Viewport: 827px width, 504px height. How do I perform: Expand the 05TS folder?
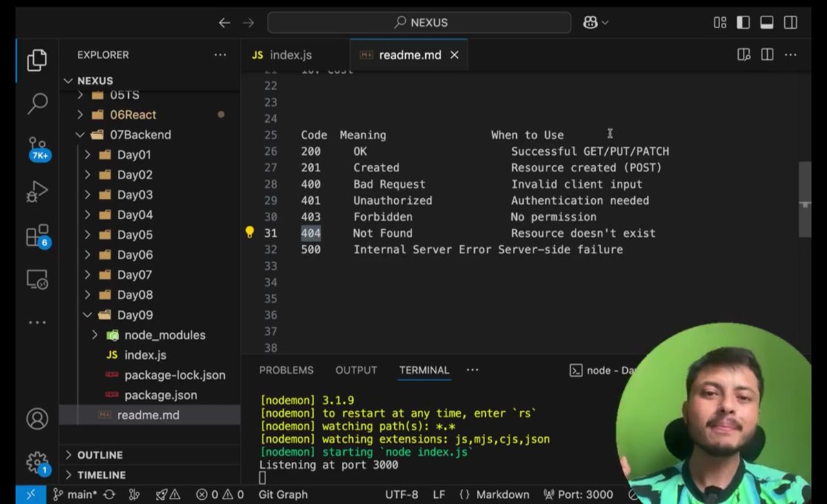[x=80, y=95]
